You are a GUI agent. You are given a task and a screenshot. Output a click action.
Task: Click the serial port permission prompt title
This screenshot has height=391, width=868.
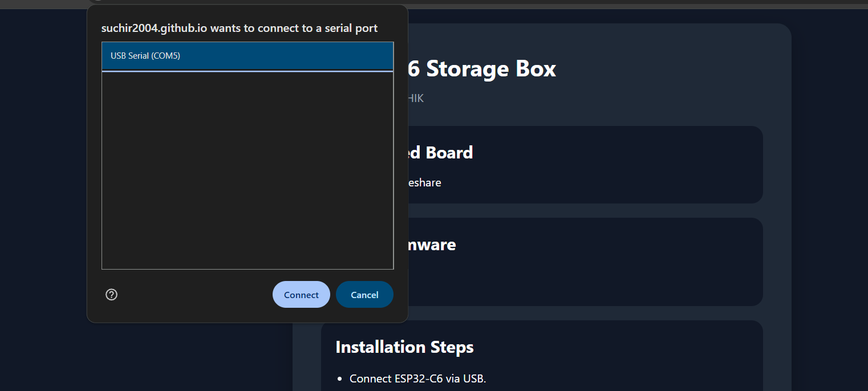click(240, 28)
